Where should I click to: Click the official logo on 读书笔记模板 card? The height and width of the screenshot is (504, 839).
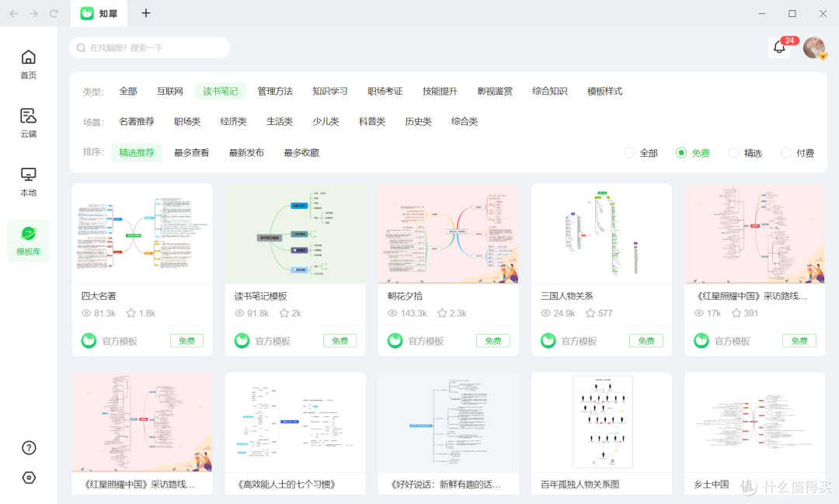pyautogui.click(x=242, y=341)
